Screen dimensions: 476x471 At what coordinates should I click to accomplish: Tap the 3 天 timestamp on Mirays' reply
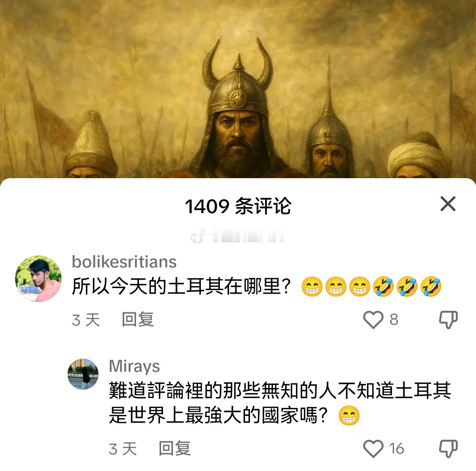click(x=123, y=449)
